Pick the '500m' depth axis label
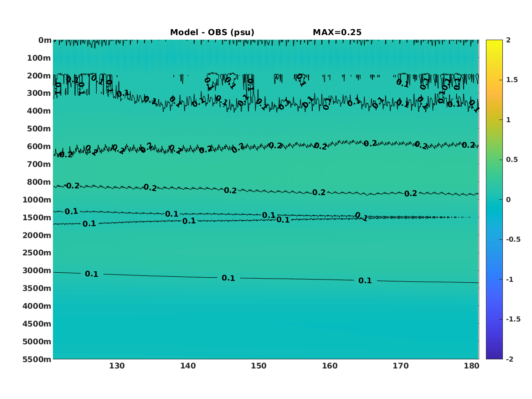Screen dimensions: 532x399 [39, 129]
